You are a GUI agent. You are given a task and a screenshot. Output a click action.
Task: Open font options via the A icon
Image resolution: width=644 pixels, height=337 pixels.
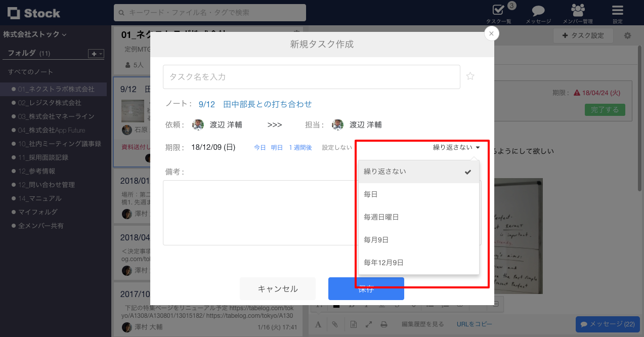click(318, 324)
